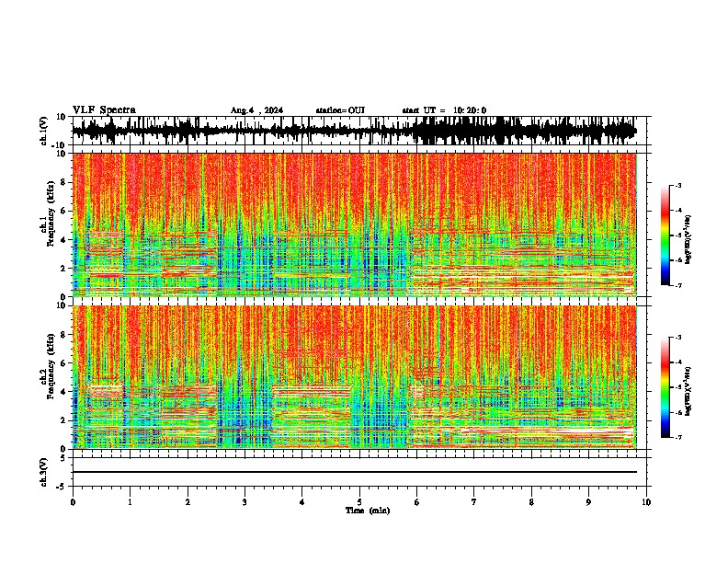This screenshot has width=728, height=563.
Task: Click time axis tick label "6"
Action: pyautogui.click(x=417, y=502)
